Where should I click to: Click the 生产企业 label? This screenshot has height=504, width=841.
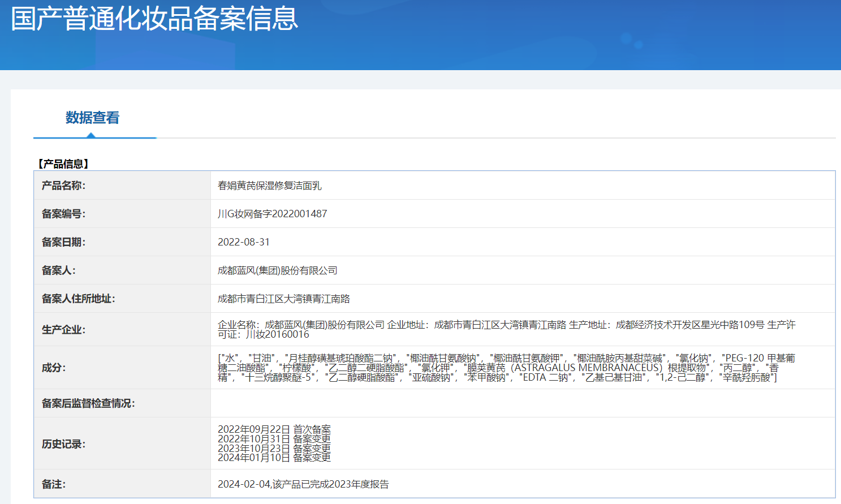click(63, 330)
